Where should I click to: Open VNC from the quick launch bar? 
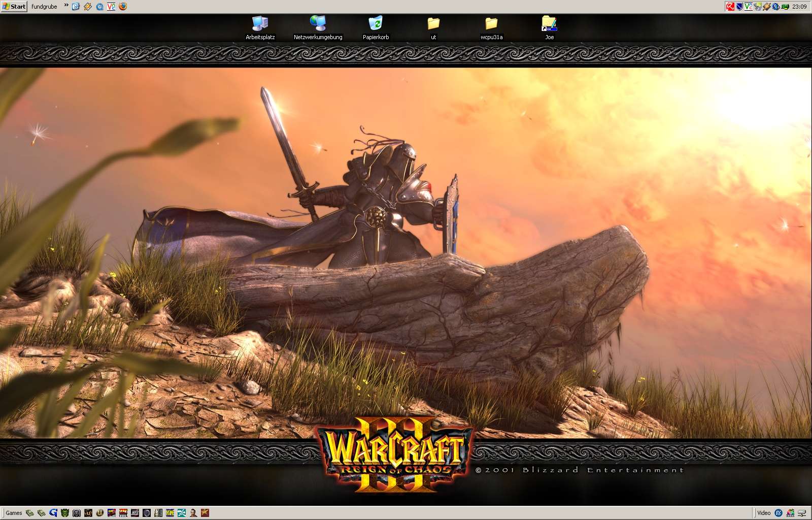pos(111,7)
